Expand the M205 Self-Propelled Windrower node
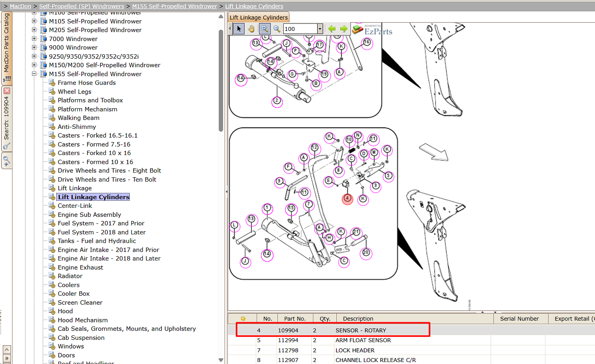Viewport: 595px width, 364px height. pyautogui.click(x=34, y=30)
